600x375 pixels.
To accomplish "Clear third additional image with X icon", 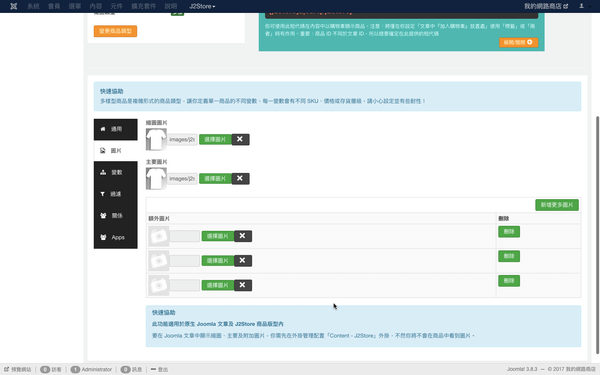I will click(x=243, y=285).
